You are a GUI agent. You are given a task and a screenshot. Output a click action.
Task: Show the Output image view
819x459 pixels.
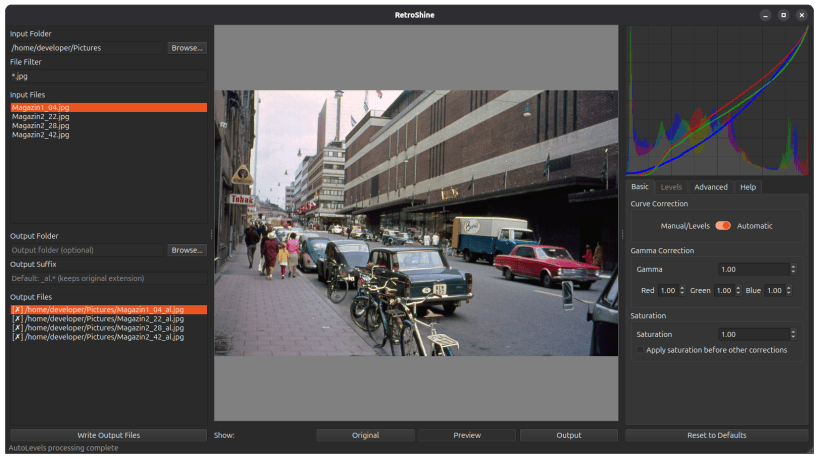coord(569,435)
